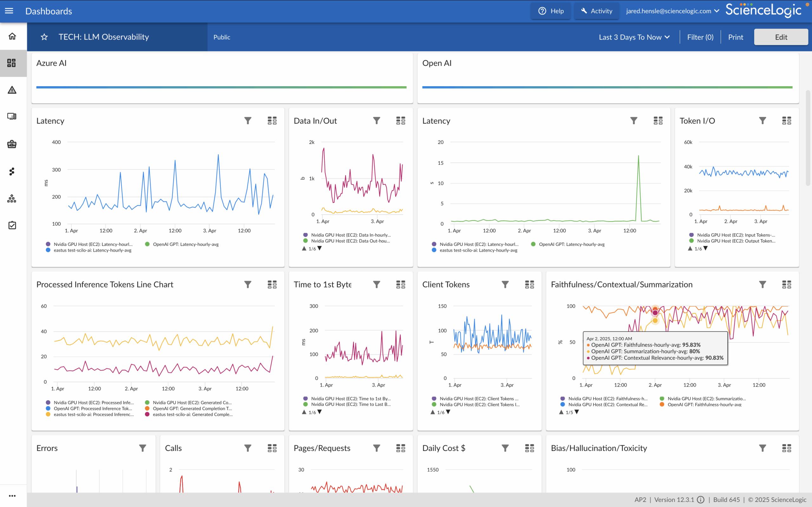The width and height of the screenshot is (812, 507).
Task: Click the Print option
Action: coord(736,37)
